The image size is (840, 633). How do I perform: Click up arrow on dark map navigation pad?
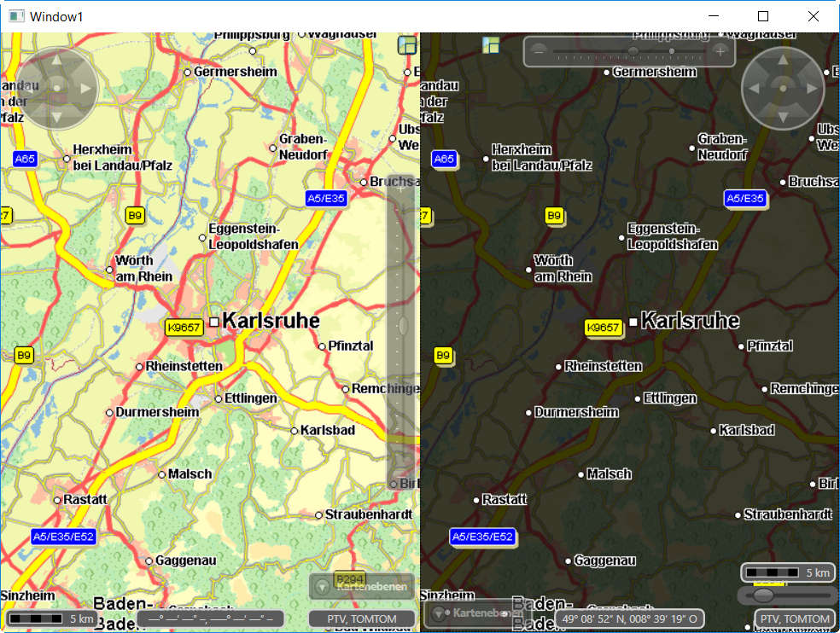[x=783, y=60]
